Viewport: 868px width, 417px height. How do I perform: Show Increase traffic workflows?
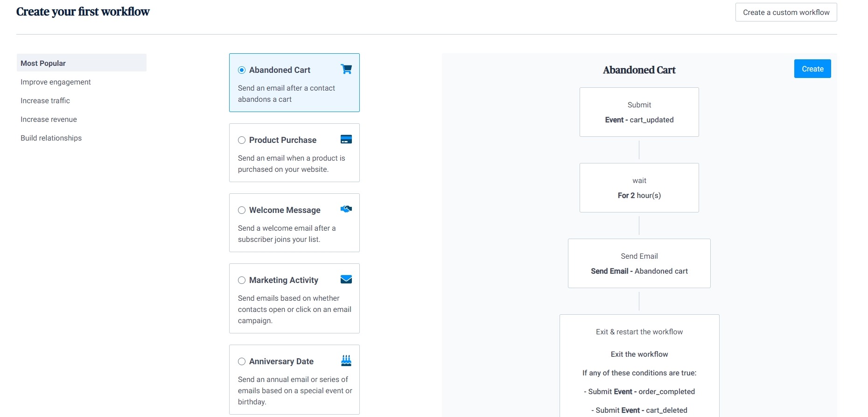[x=45, y=100]
